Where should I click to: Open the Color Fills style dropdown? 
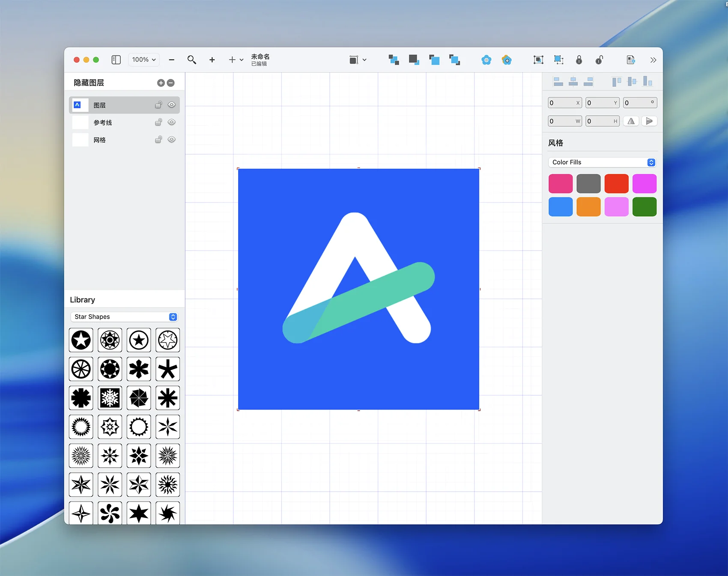(603, 162)
